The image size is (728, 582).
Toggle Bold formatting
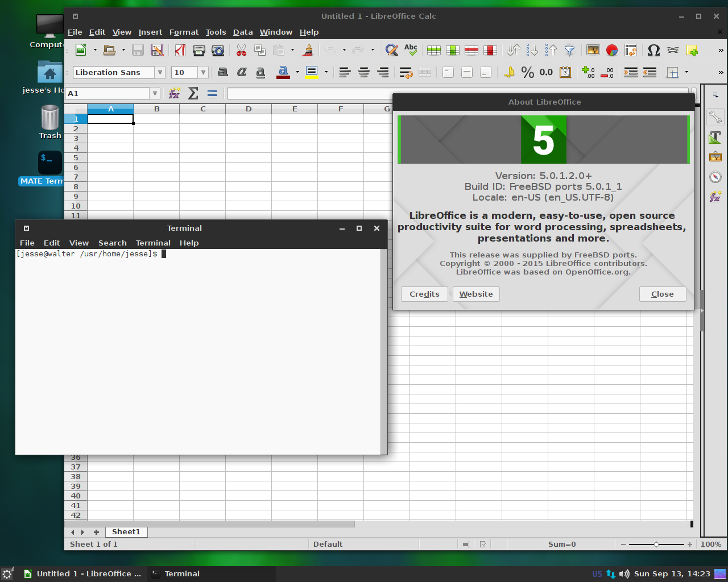(223, 72)
